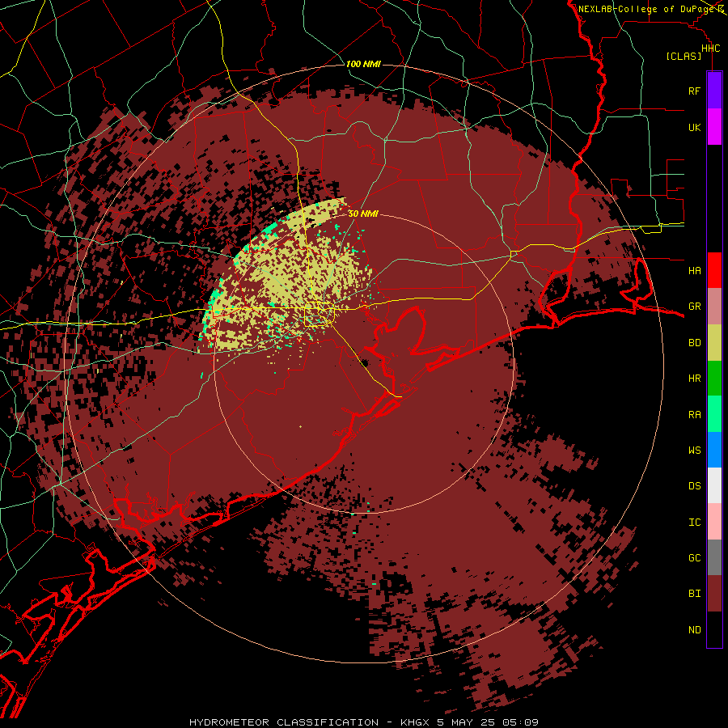Click the WS legend label

tap(694, 450)
